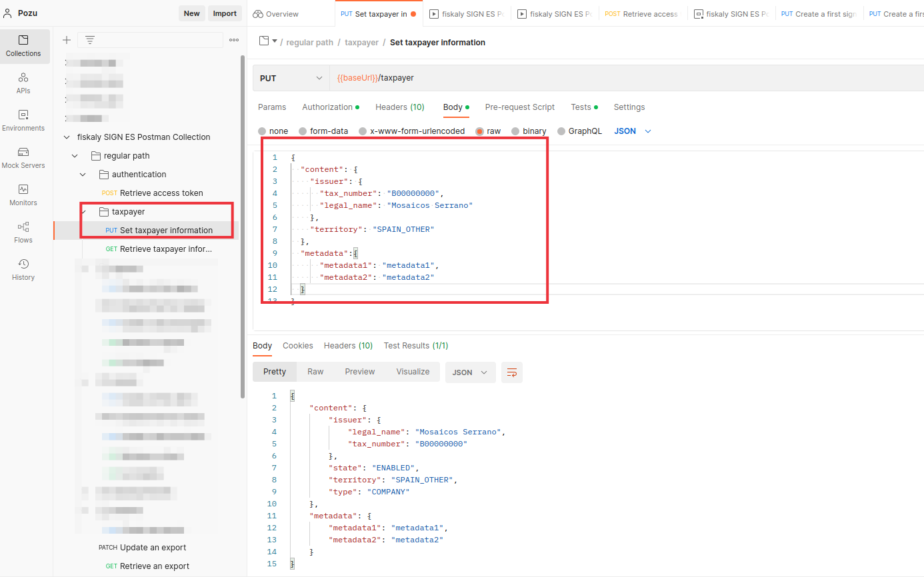Switch response view to Raw
This screenshot has height=577, width=924.
315,372
